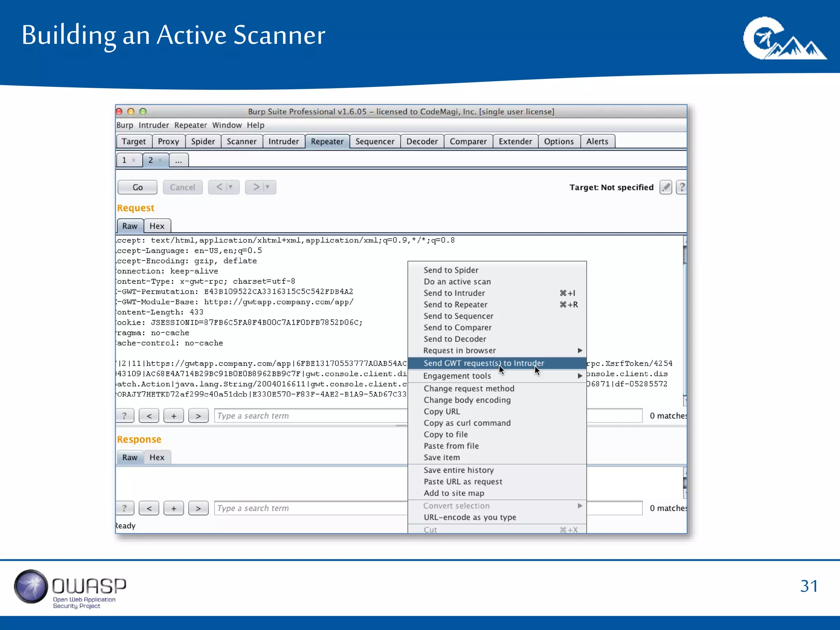Open the Burp menu
Image resolution: width=840 pixels, height=630 pixels.
125,125
